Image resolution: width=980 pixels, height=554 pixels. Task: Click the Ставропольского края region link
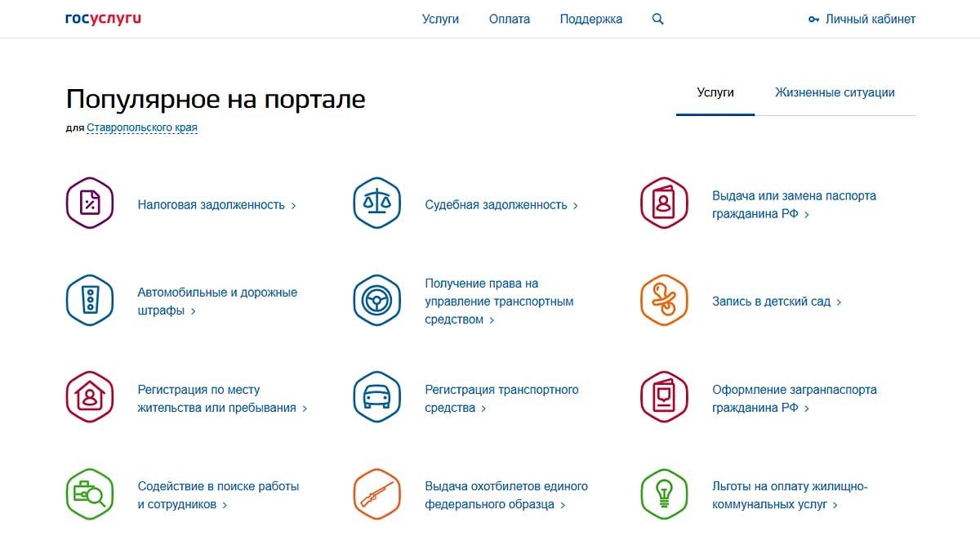[x=140, y=127]
